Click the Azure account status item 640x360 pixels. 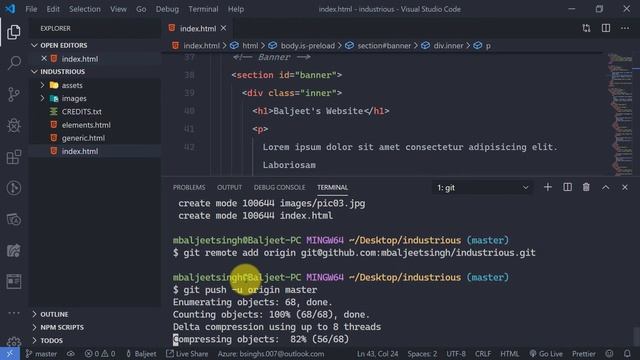271,353
